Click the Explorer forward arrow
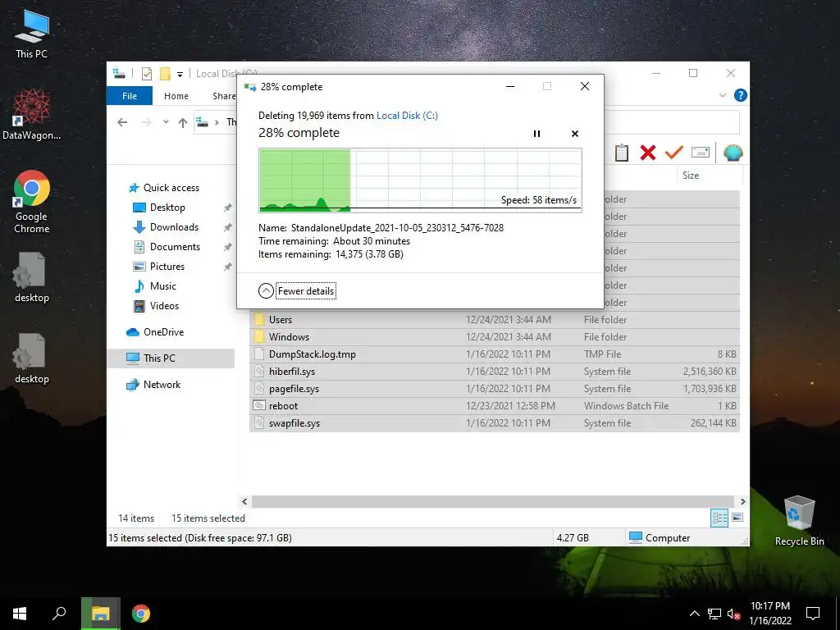Image resolution: width=840 pixels, height=630 pixels. point(146,122)
